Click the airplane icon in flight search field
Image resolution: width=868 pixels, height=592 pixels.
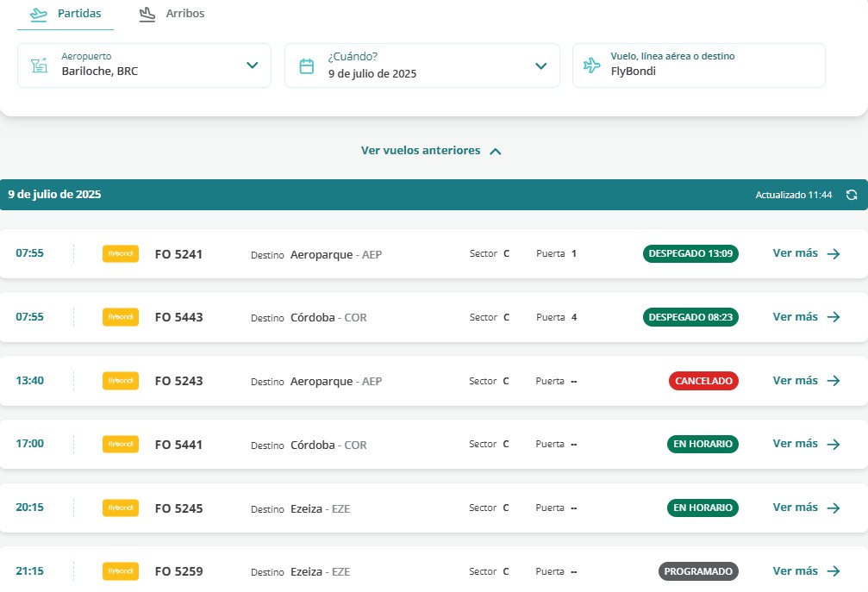pyautogui.click(x=591, y=65)
